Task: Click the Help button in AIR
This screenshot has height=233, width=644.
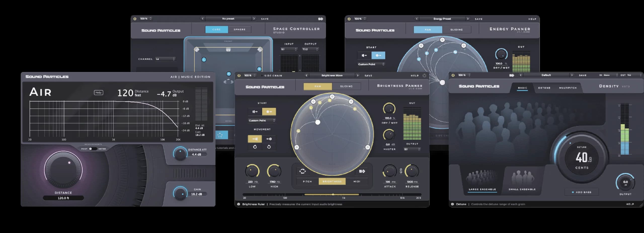Action: pyautogui.click(x=98, y=93)
